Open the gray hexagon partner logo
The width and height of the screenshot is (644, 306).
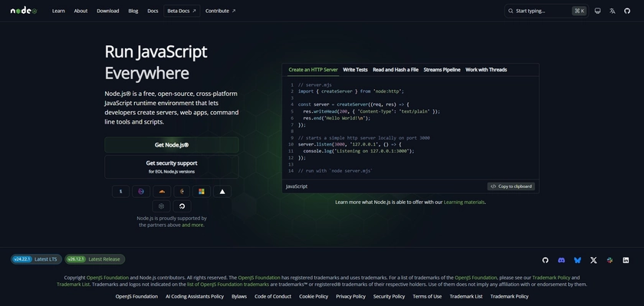point(162,206)
